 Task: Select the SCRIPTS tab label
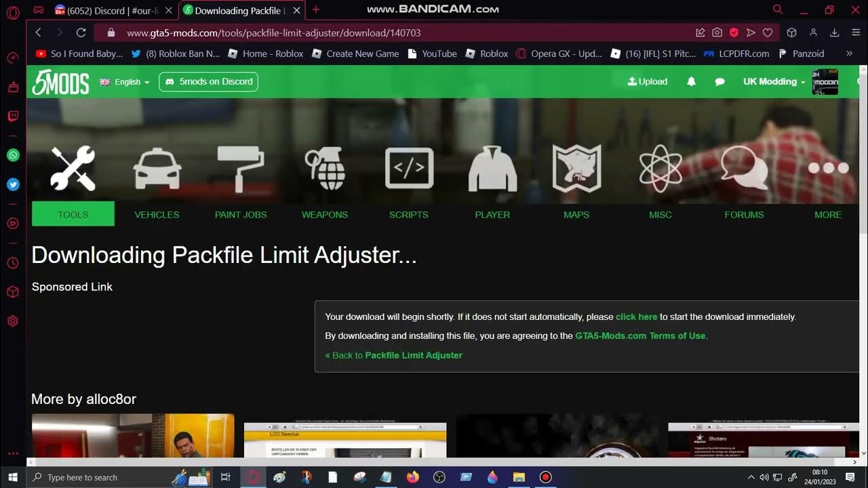tap(409, 214)
